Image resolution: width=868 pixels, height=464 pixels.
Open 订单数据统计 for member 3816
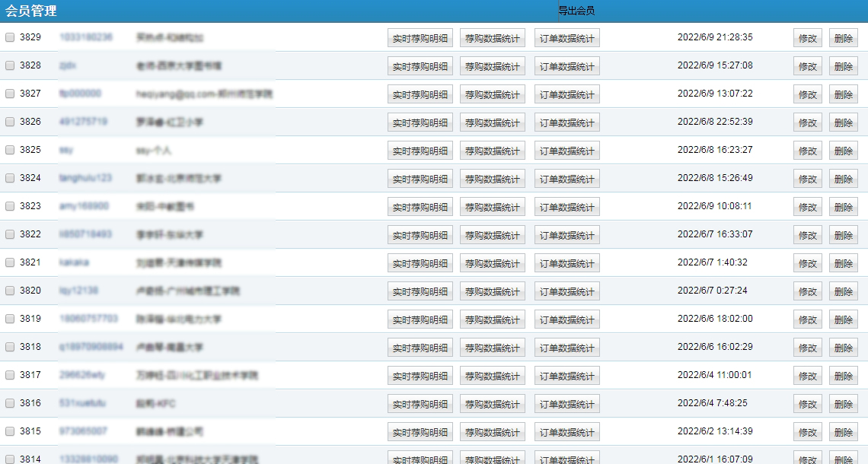(x=566, y=404)
